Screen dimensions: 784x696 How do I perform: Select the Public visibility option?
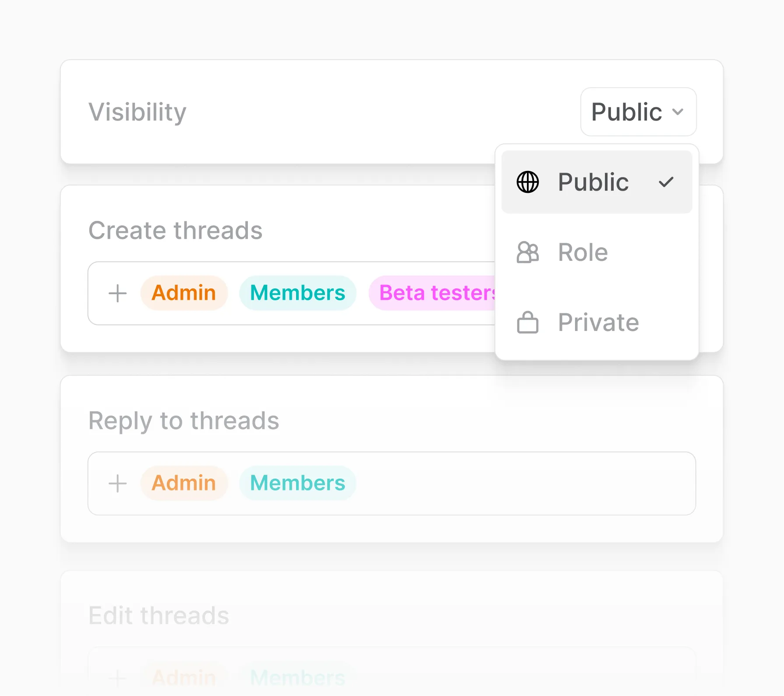pos(593,182)
